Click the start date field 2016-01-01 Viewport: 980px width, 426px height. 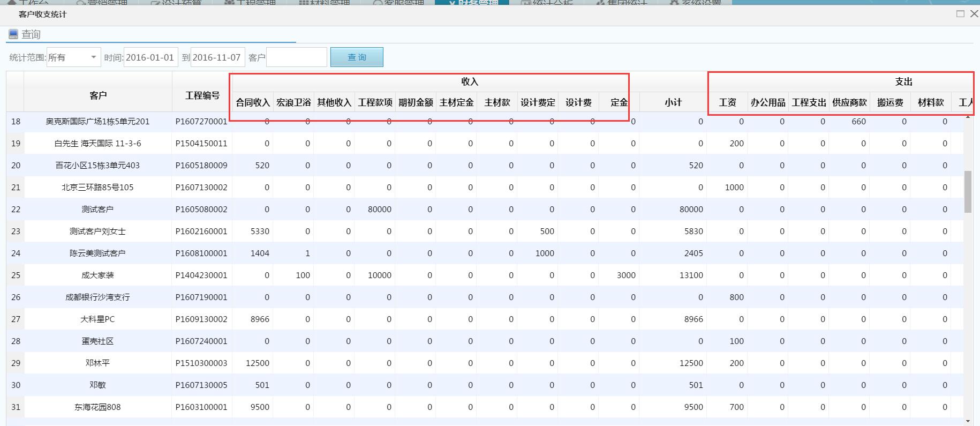click(x=150, y=57)
